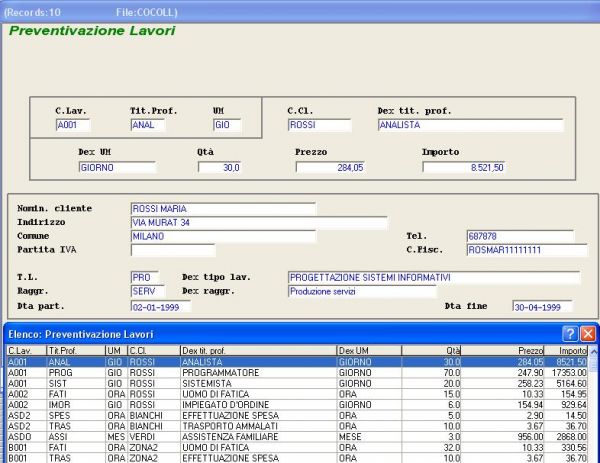The width and height of the screenshot is (600, 463).
Task: Click the C.Lav. input field containing A001
Action: pos(73,125)
